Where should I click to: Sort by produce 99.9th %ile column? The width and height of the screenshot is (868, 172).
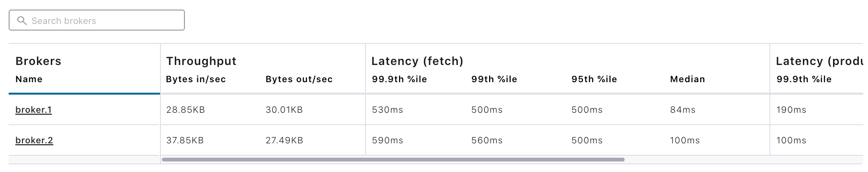pyautogui.click(x=804, y=79)
